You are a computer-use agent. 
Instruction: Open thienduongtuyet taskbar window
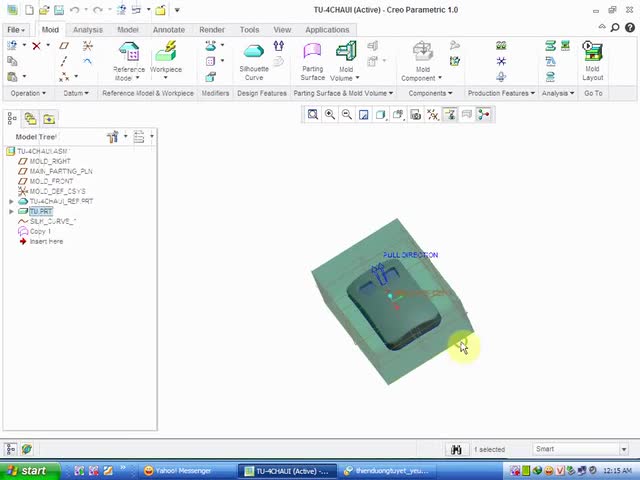387,471
